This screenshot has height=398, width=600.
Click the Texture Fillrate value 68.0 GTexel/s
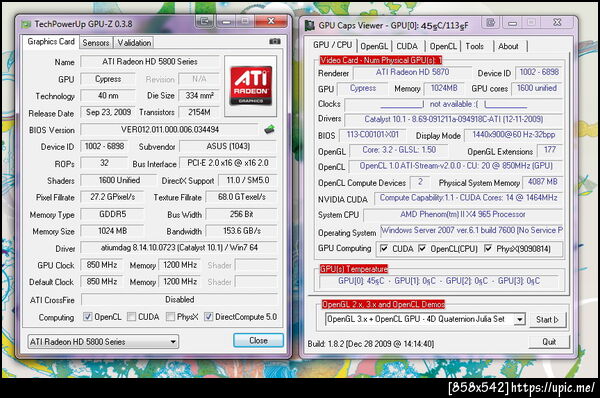pos(241,197)
